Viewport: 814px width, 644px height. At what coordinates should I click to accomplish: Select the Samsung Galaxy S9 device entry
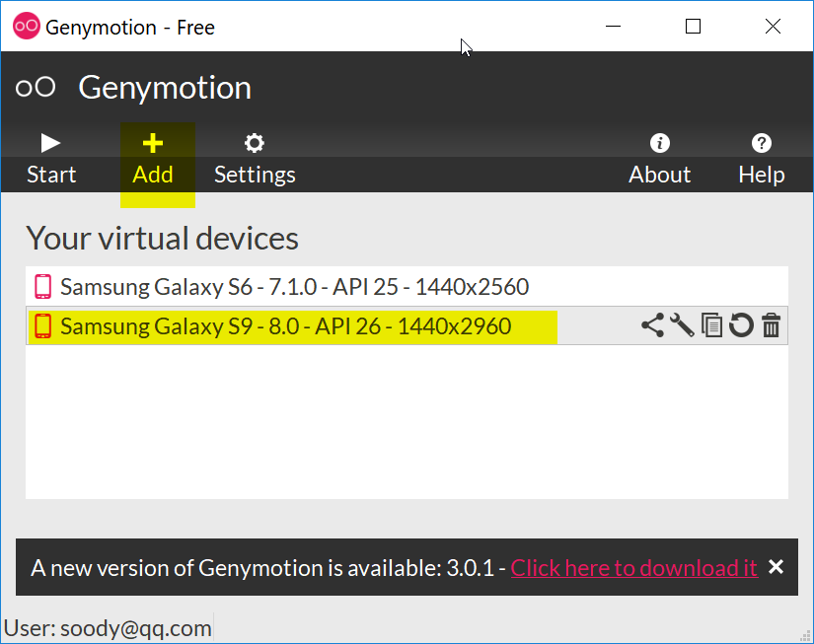click(x=286, y=326)
